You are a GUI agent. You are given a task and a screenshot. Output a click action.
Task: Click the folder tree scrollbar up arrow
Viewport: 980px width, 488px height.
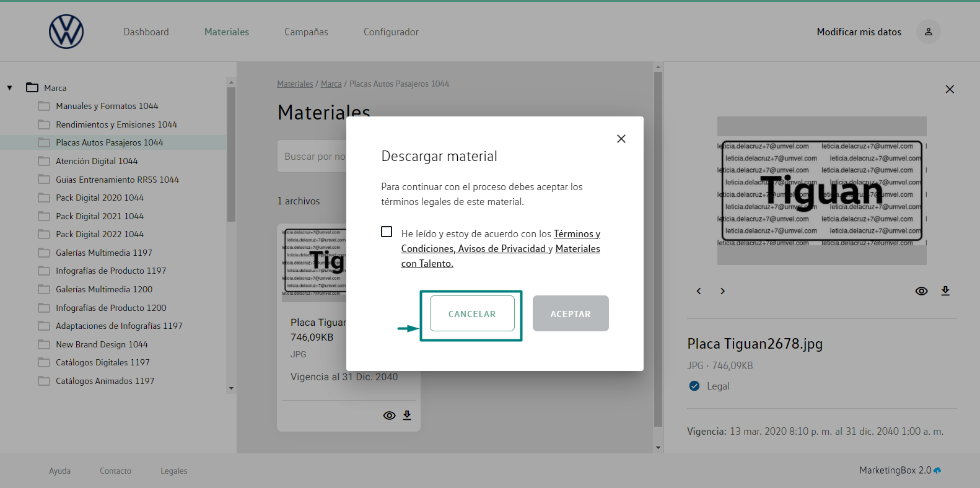point(231,82)
